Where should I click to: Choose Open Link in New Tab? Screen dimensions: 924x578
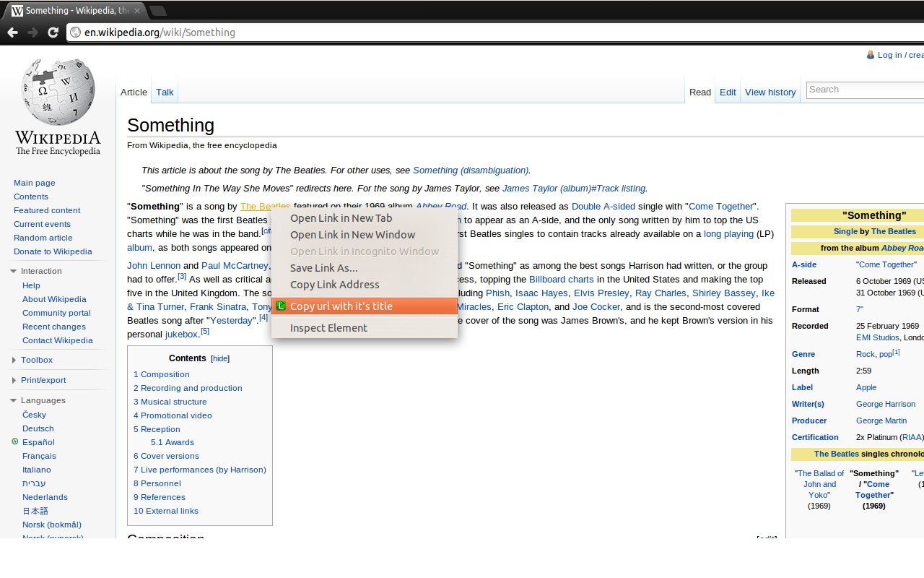[341, 218]
